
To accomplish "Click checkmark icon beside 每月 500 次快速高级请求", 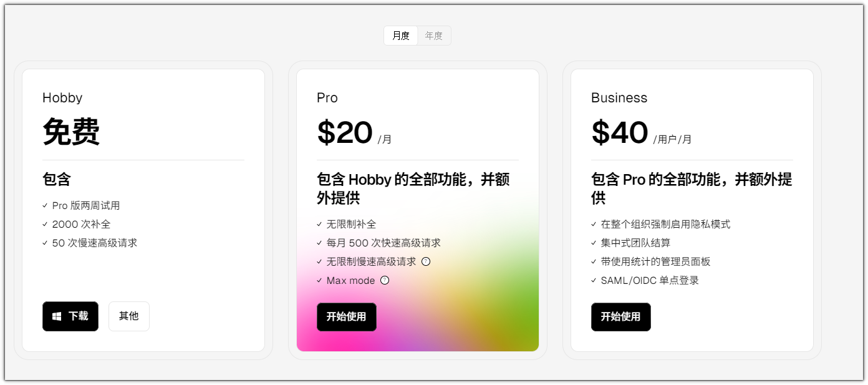I will (x=319, y=243).
